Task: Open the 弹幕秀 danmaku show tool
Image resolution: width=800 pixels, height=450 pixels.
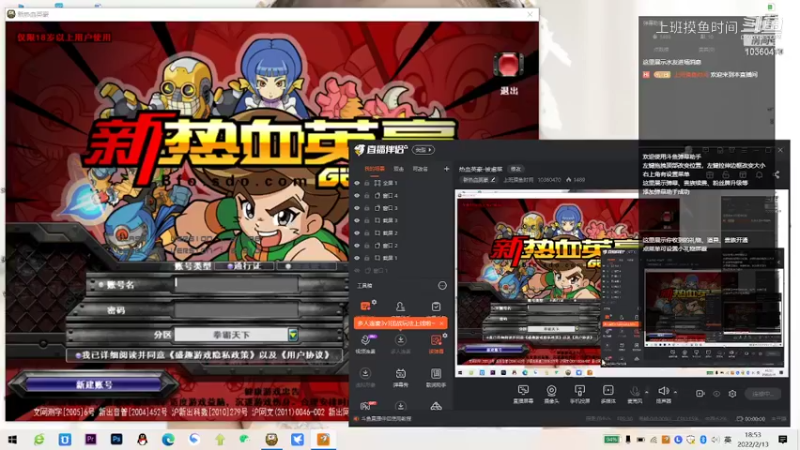Action: coord(401,374)
